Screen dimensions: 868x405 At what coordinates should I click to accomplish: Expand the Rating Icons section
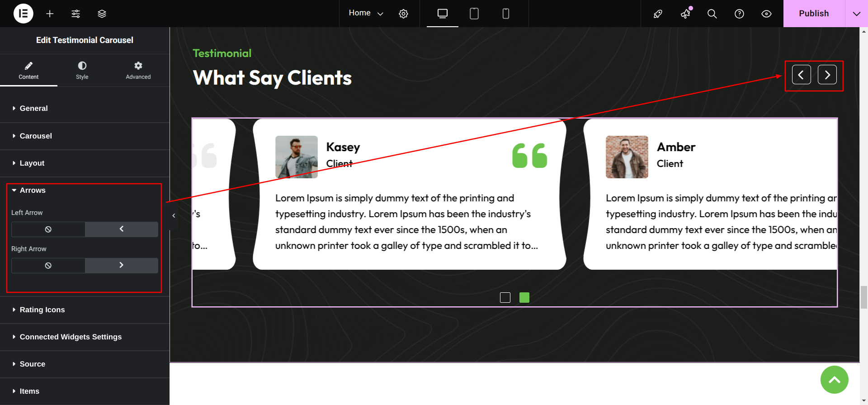[85, 310]
